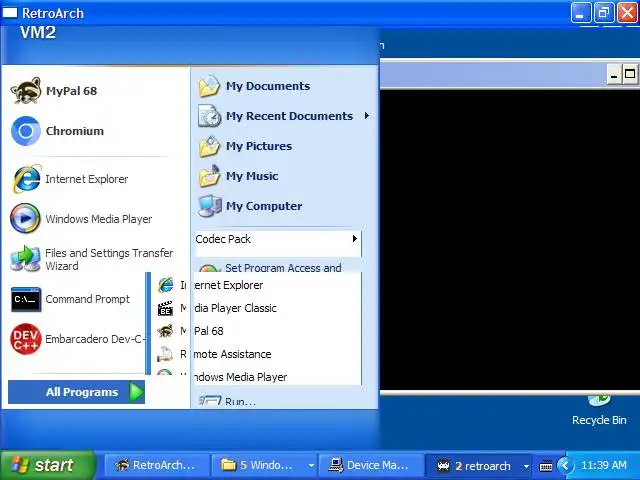This screenshot has height=480, width=640.
Task: Open My Music folder icon
Action: 209,176
